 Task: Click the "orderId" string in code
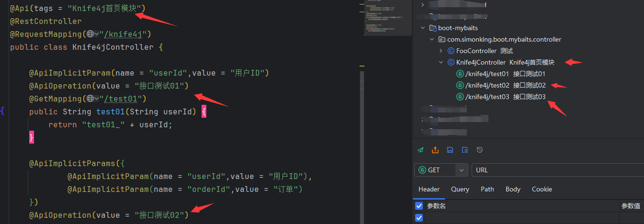click(x=208, y=189)
